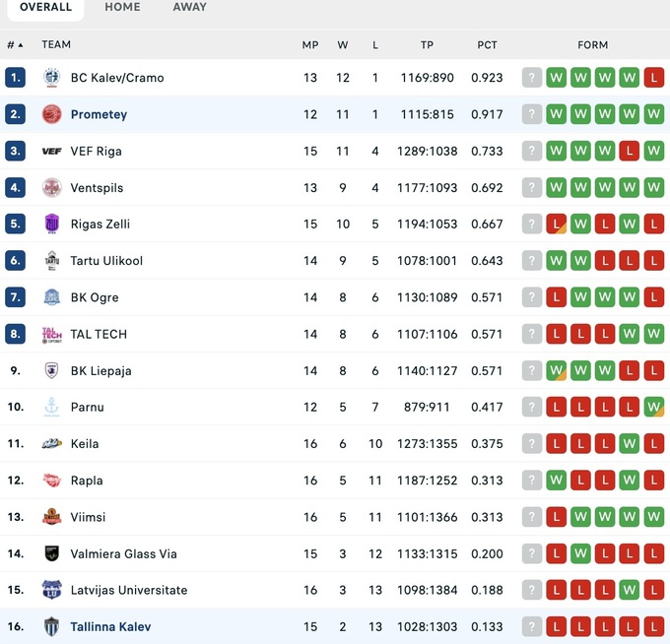Switch to the AWAY standings tab
Image resolution: width=670 pixels, height=644 pixels.
[189, 7]
